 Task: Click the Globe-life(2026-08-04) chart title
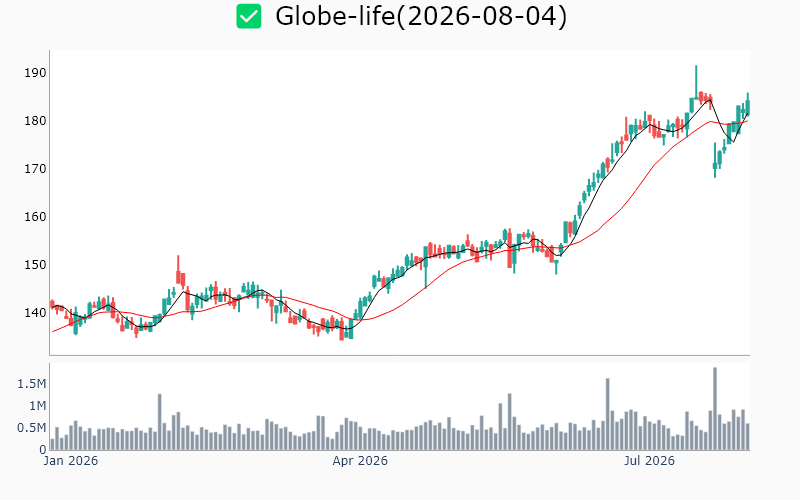pyautogui.click(x=421, y=16)
